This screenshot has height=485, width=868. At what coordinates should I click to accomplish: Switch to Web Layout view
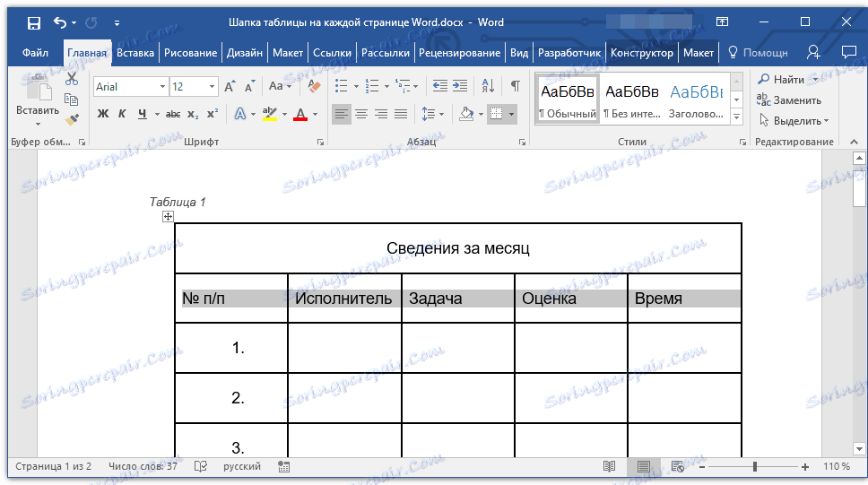(x=678, y=467)
